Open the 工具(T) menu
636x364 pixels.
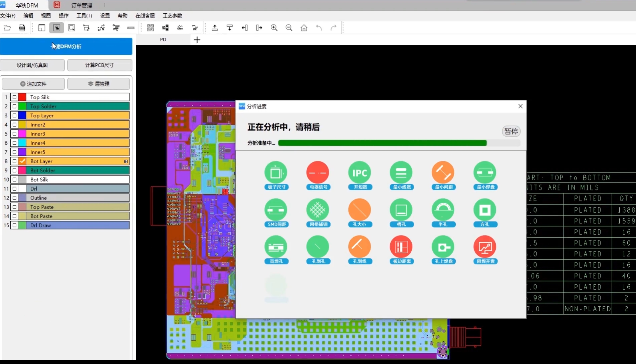coord(84,16)
